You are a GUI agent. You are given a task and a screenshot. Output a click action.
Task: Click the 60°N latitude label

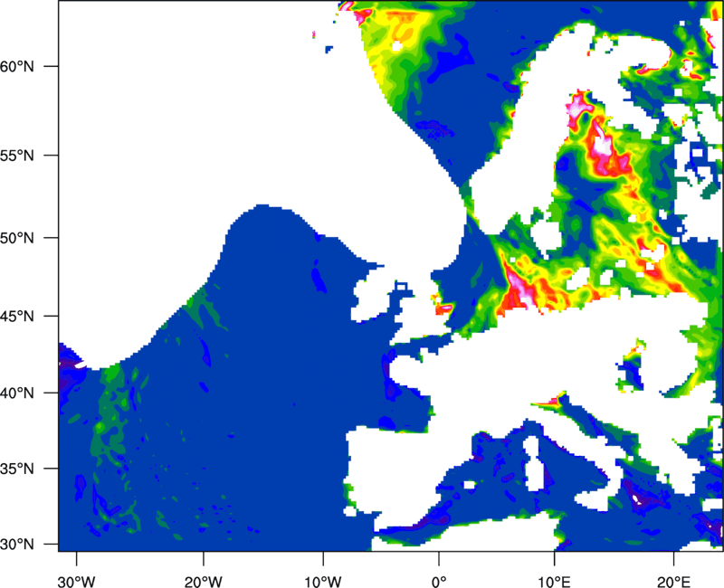17,66
